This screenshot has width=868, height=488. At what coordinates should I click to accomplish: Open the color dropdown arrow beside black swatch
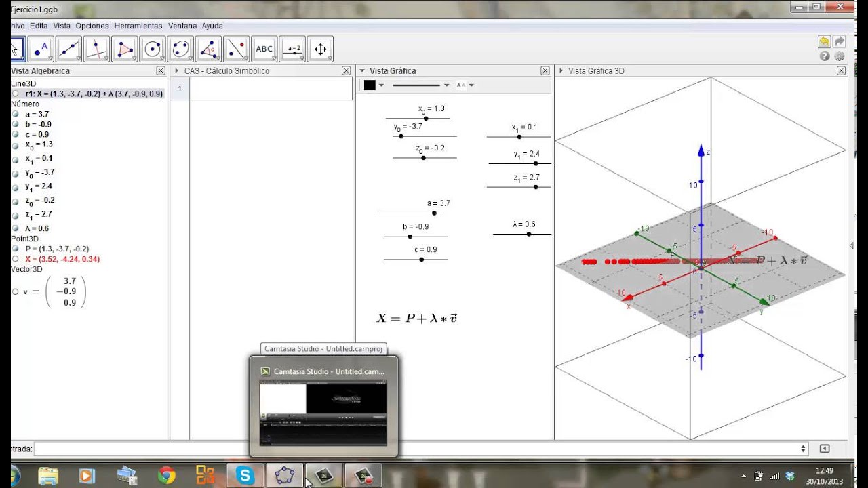pos(381,85)
